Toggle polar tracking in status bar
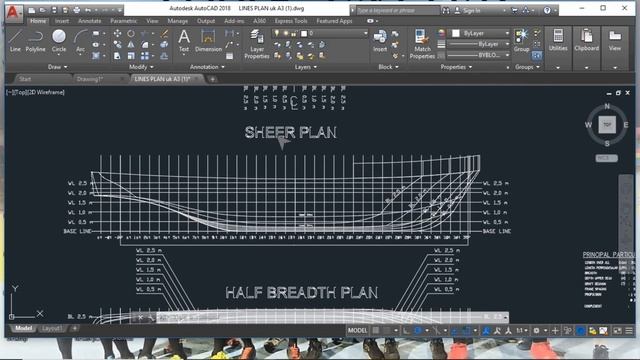 point(418,331)
